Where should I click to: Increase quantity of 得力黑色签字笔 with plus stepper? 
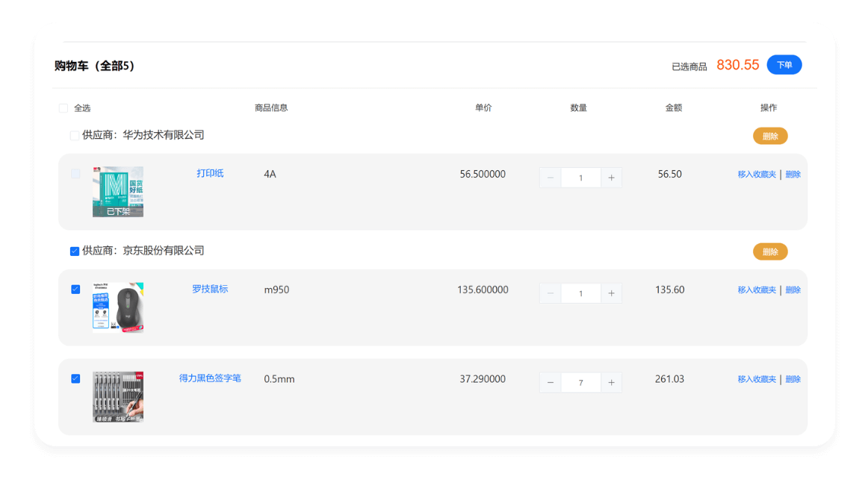click(x=611, y=382)
